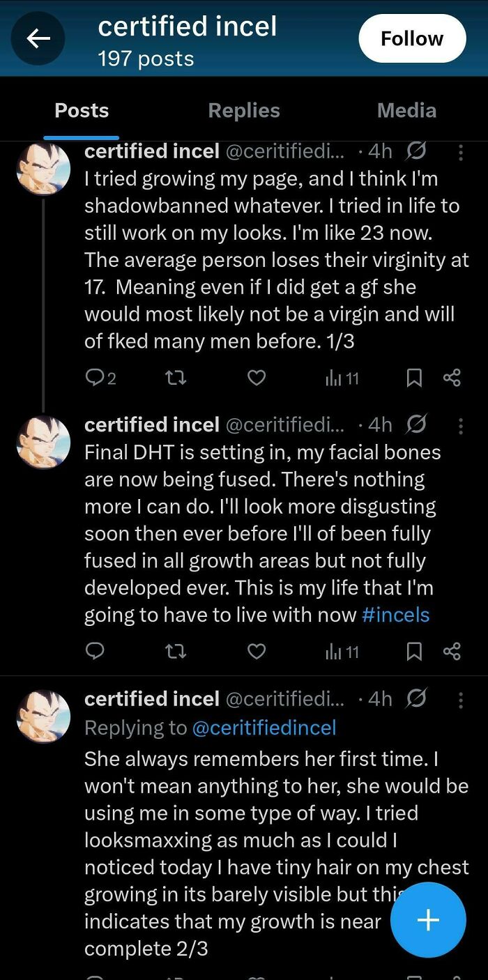Follow the certified incel account

click(412, 38)
